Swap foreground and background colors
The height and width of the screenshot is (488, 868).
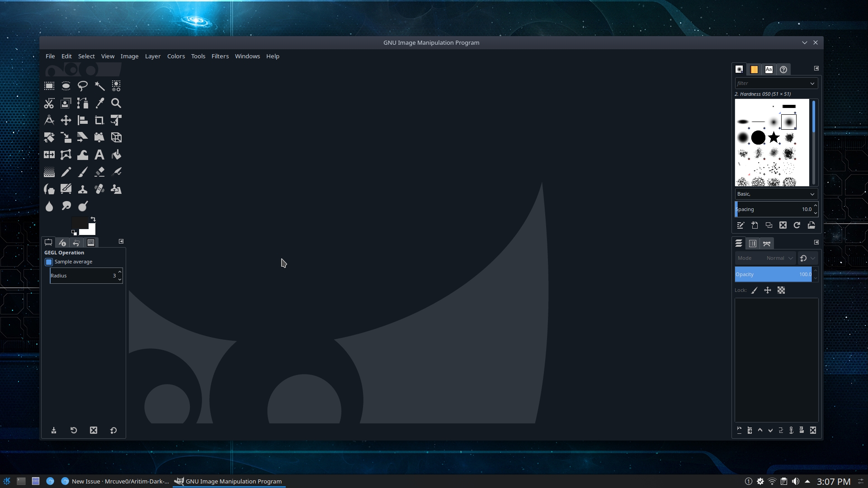pyautogui.click(x=93, y=219)
